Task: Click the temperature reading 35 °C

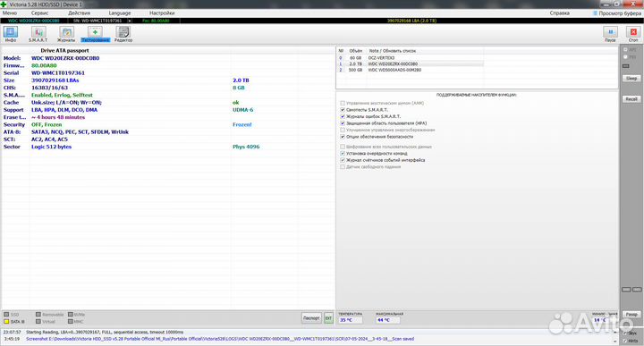Action: [x=350, y=320]
